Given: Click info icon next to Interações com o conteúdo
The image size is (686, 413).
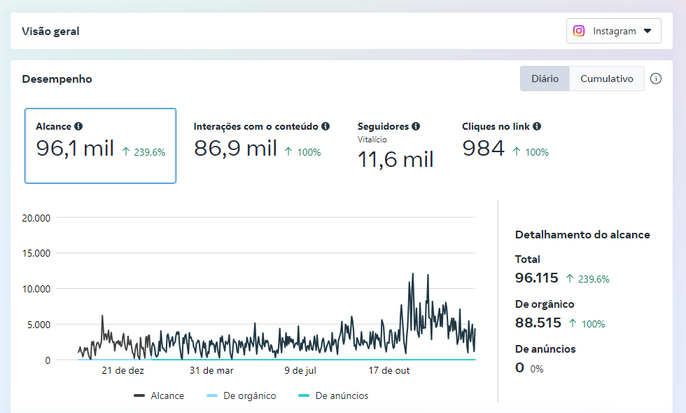Looking at the screenshot, I should (x=326, y=126).
